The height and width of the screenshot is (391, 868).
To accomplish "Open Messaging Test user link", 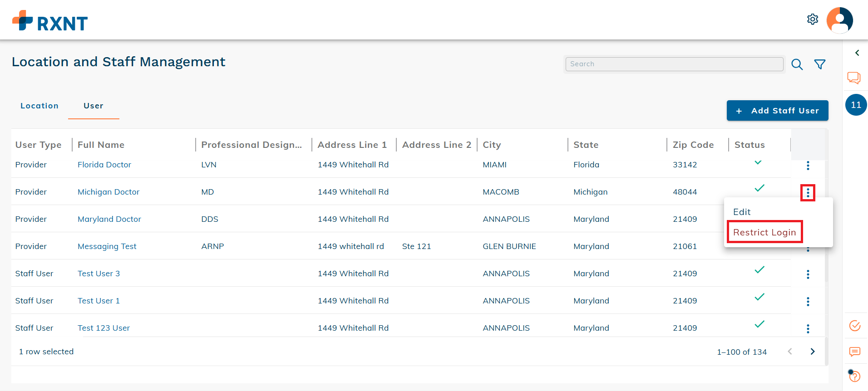I will [x=107, y=246].
